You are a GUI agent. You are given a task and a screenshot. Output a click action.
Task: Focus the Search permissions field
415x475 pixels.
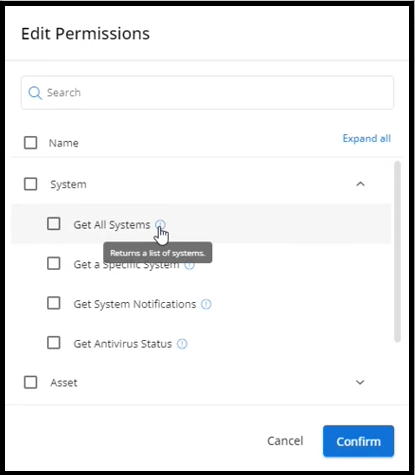[x=207, y=93]
